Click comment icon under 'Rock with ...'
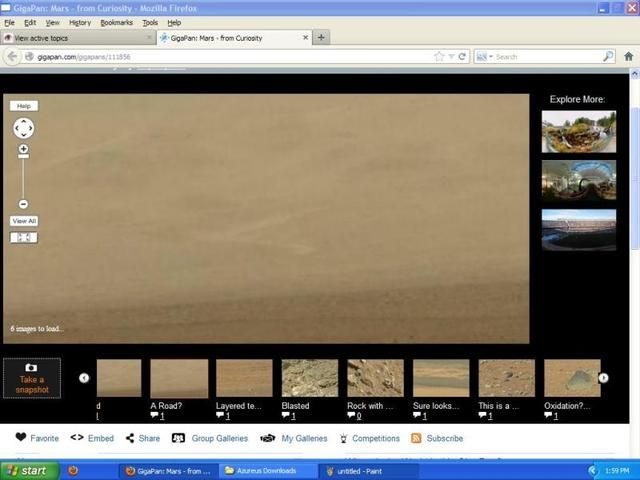Viewport: 640px width, 480px height. click(x=351, y=416)
